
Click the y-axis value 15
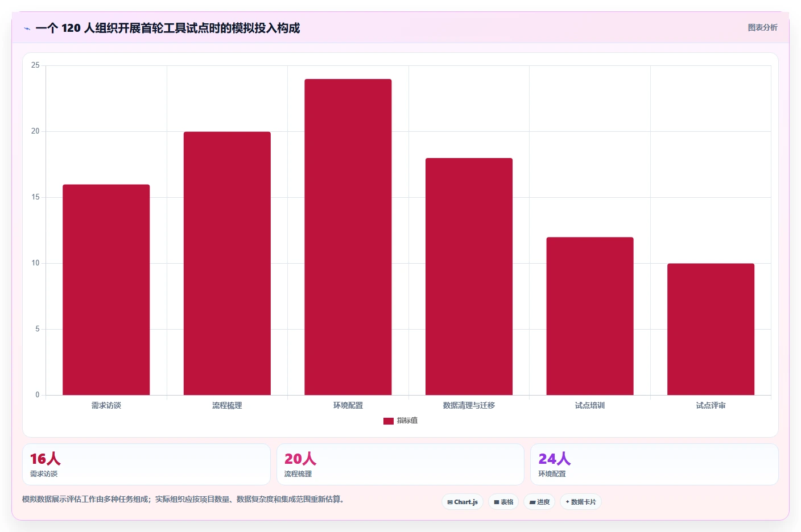point(35,197)
